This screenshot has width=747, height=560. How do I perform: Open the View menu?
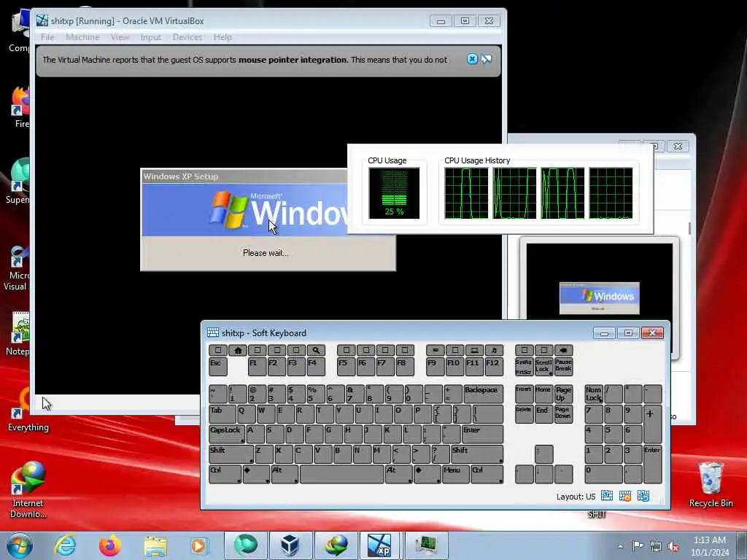pyautogui.click(x=120, y=37)
